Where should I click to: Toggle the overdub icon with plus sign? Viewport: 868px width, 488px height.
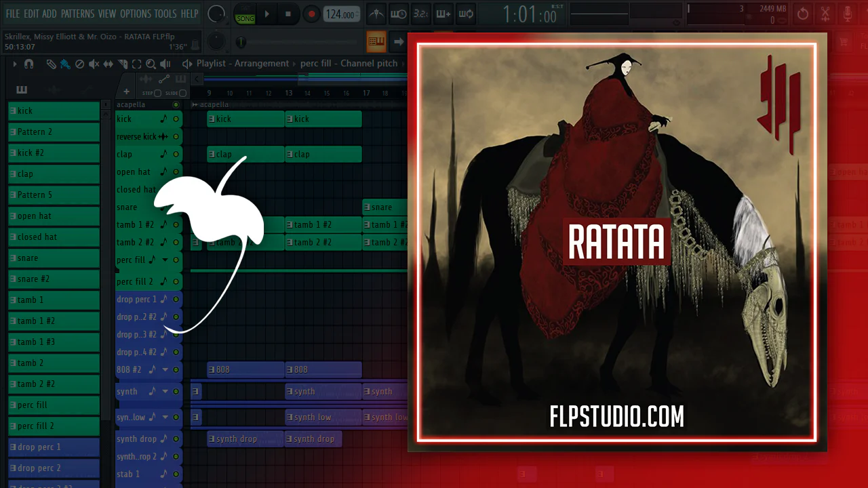click(x=443, y=14)
